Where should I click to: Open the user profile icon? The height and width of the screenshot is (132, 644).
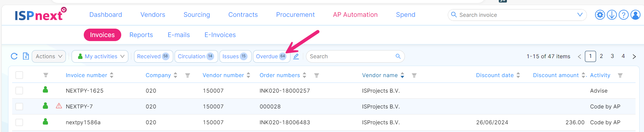(x=635, y=15)
